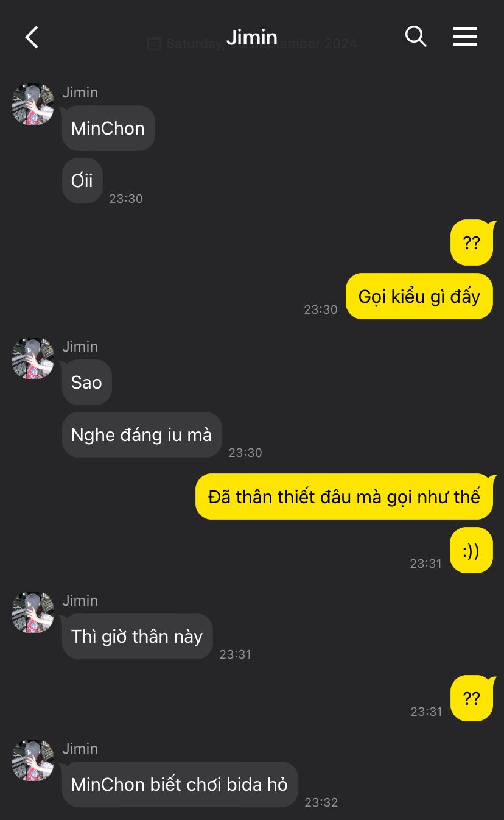This screenshot has height=820, width=504.
Task: Tap 'MinChon biết chơi bida hỏ' message
Action: [x=180, y=784]
